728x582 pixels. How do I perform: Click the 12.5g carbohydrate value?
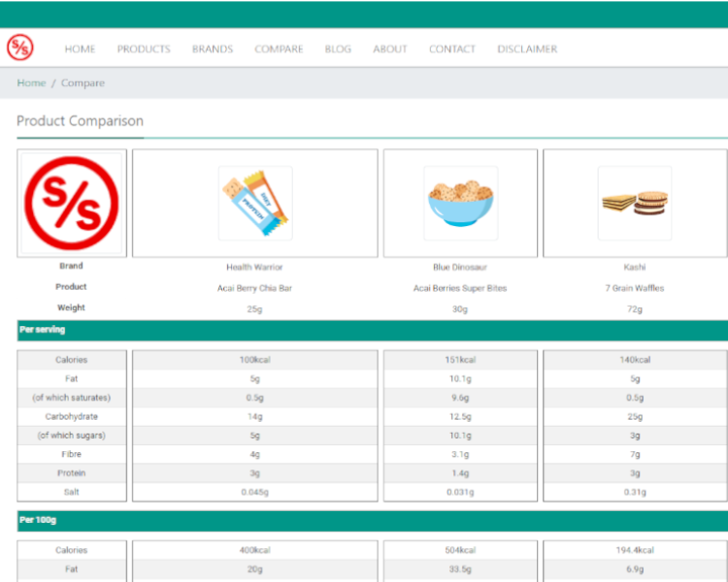(x=460, y=417)
